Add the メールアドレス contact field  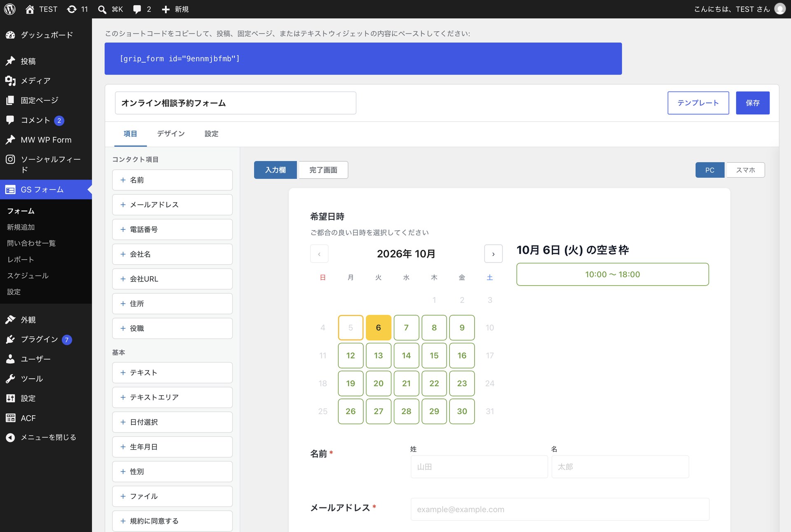coord(172,205)
